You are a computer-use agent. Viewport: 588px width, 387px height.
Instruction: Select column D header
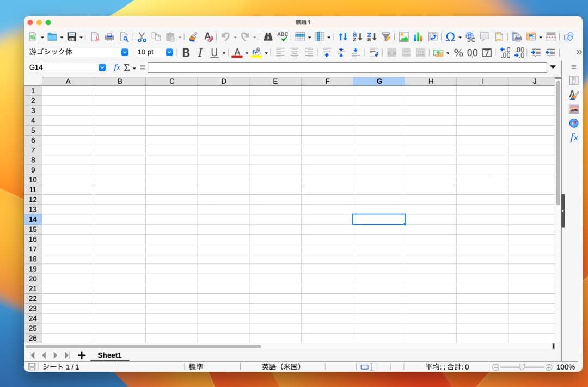pos(223,82)
